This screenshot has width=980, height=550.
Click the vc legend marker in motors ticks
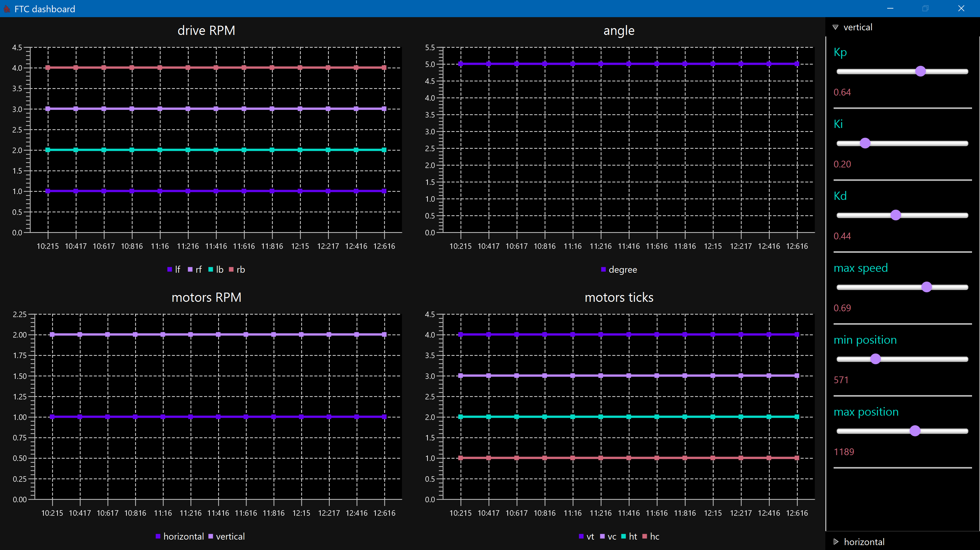tap(602, 536)
